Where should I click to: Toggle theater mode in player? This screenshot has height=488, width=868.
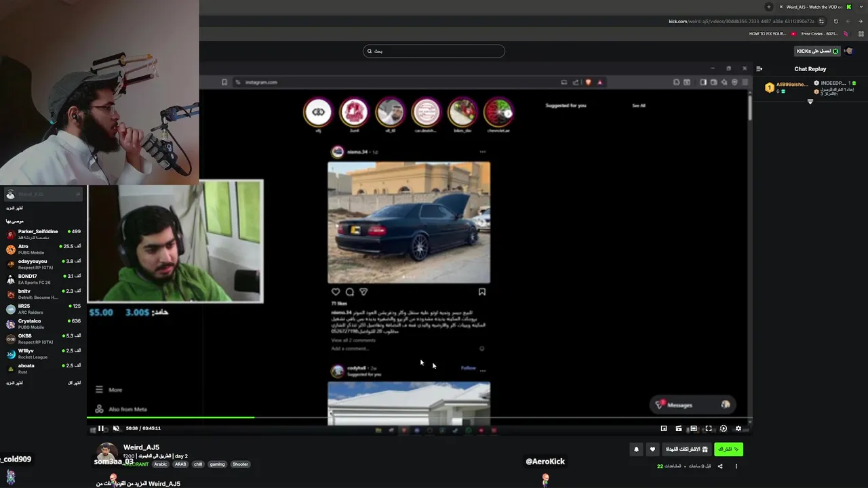[x=694, y=428]
